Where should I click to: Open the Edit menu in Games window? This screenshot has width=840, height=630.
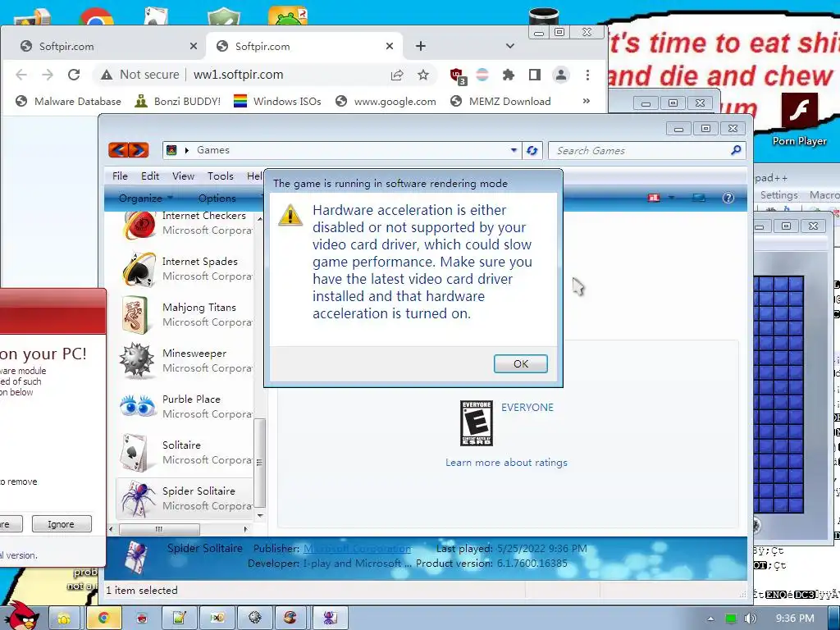point(150,176)
